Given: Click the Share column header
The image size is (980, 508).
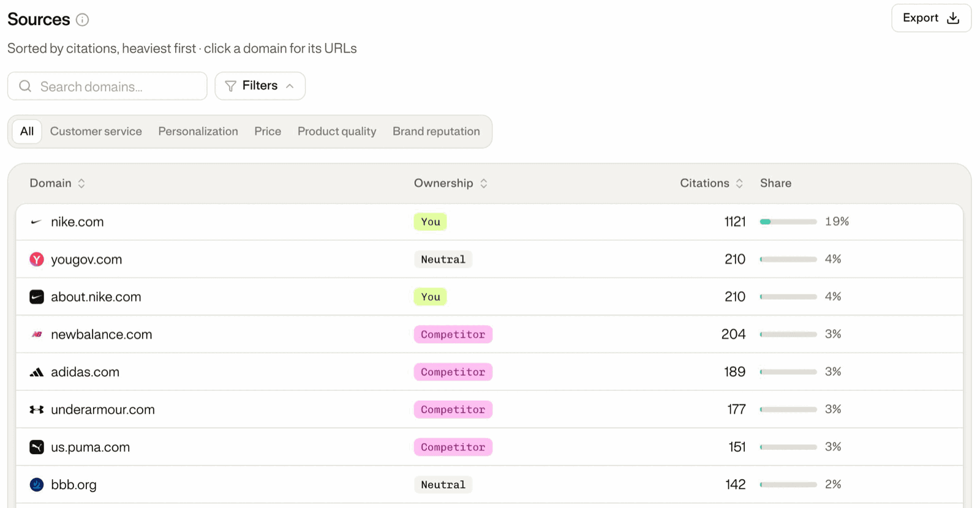Looking at the screenshot, I should click(776, 183).
